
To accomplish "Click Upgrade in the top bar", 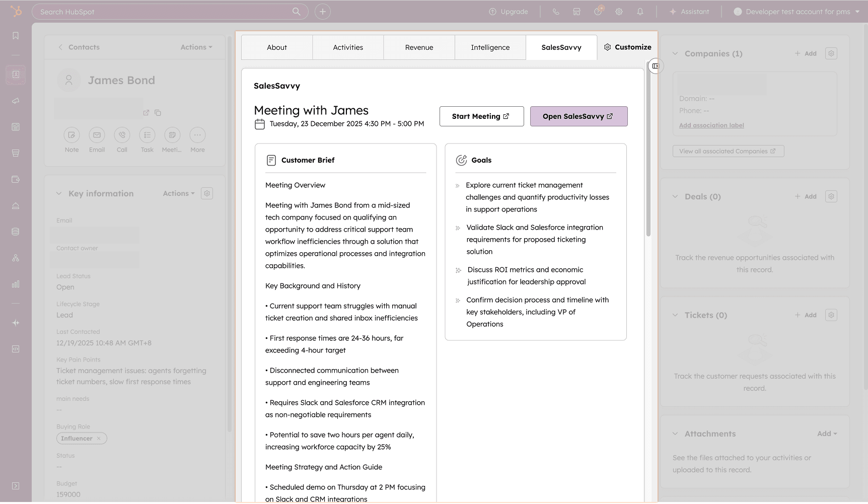I will point(509,12).
